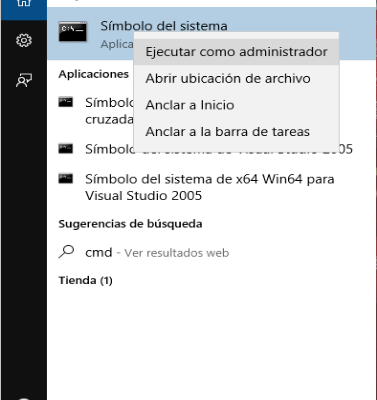Screen dimensions: 377x400
Task: Click the console icon beside the 'cruzada' result
Action: click(66, 102)
